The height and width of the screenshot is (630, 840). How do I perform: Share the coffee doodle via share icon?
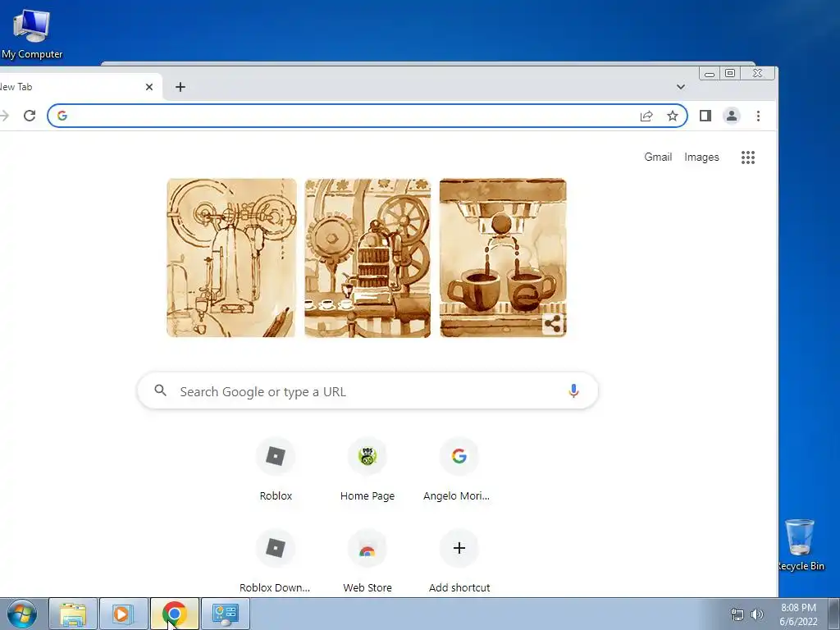tap(552, 324)
